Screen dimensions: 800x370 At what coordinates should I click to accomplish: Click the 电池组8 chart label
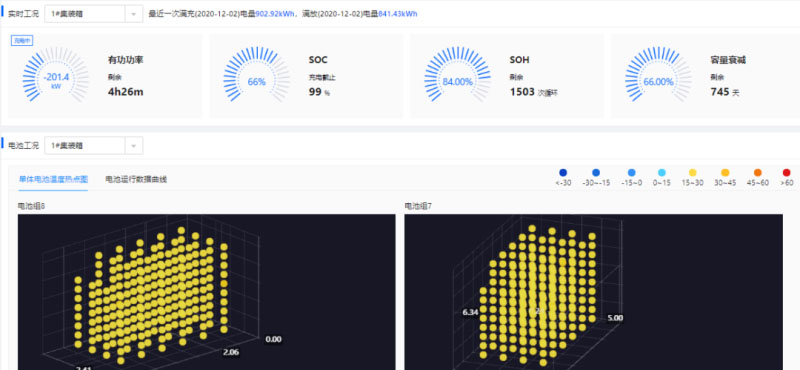pyautogui.click(x=31, y=206)
